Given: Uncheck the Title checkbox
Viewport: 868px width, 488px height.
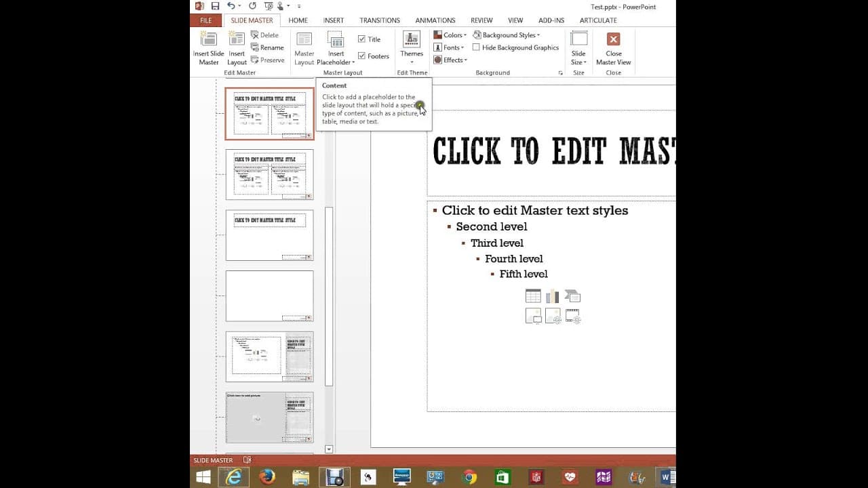Looking at the screenshot, I should click(x=361, y=39).
